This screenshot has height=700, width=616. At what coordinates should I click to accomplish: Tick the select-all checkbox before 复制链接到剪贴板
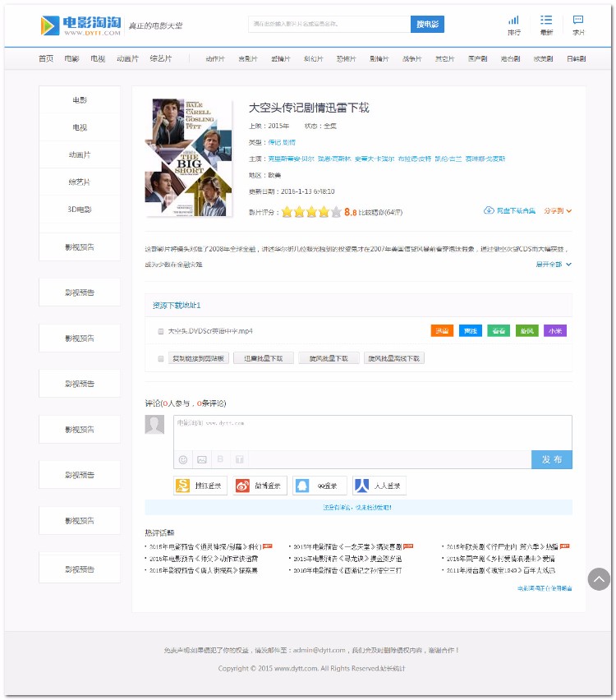click(x=161, y=358)
